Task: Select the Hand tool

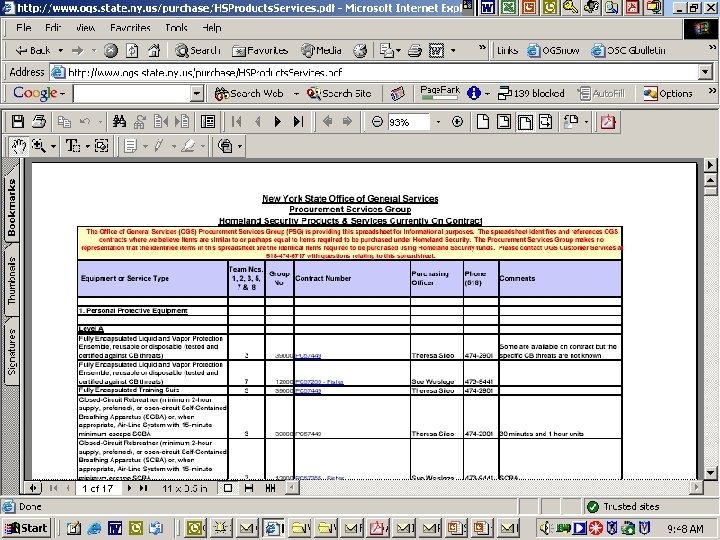Action: coord(19,146)
